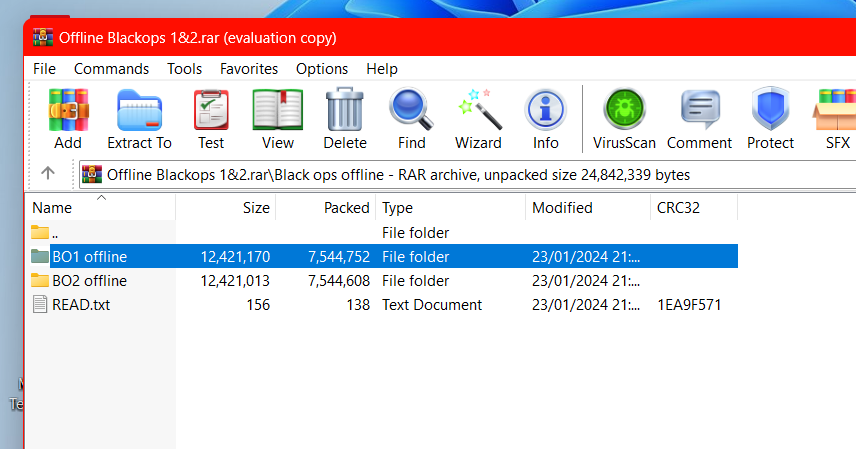The width and height of the screenshot is (856, 449).
Task: Click the Test archive toolbar icon
Action: 211,110
